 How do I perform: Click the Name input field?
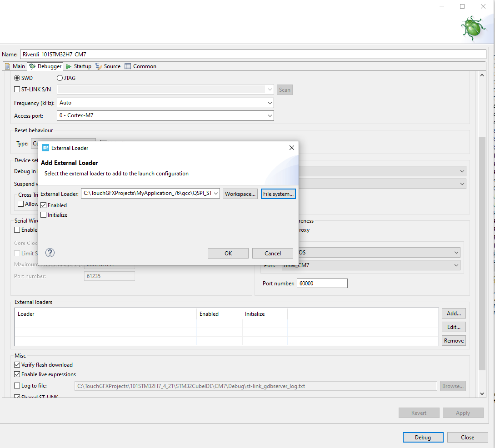(253, 54)
